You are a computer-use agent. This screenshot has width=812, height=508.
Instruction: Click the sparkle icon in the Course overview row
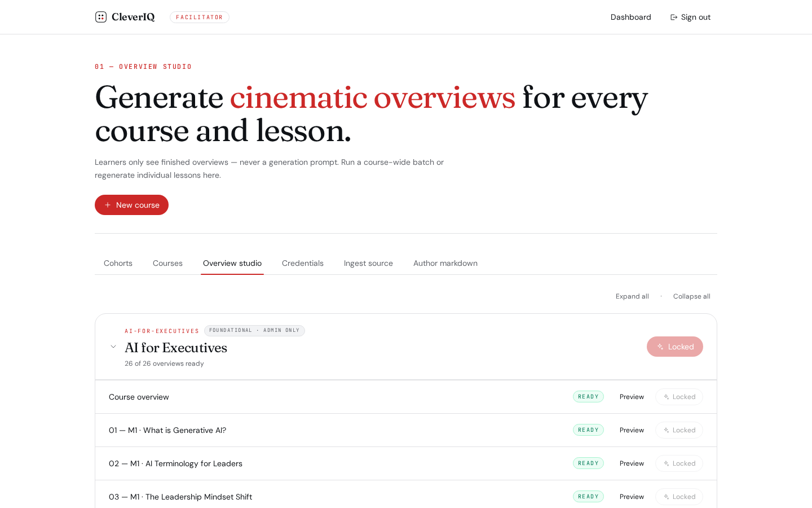click(667, 397)
